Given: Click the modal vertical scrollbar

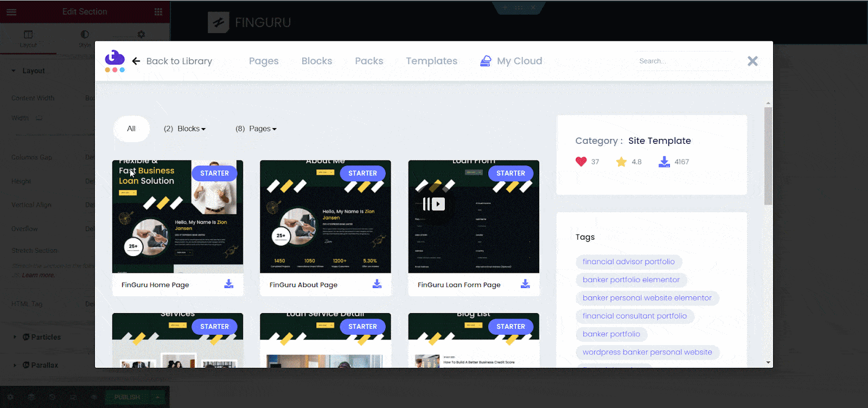Looking at the screenshot, I should 768,156.
